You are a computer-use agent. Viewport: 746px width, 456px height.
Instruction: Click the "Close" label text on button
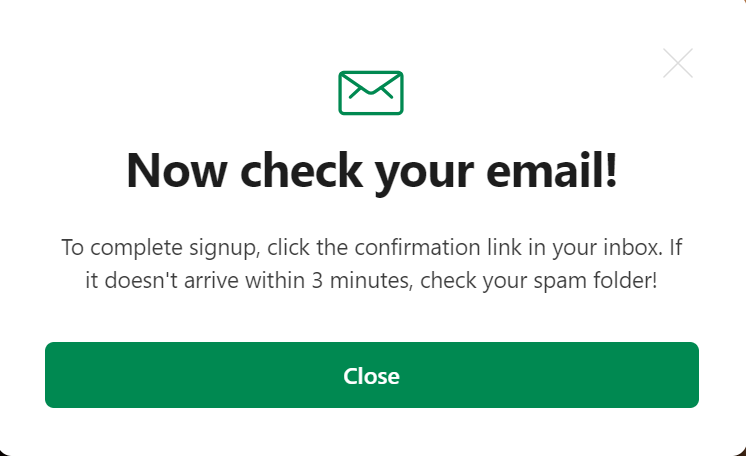point(372,376)
